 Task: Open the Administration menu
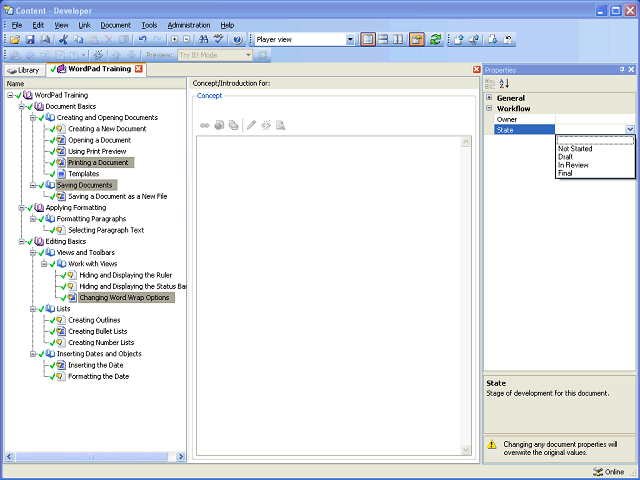pyautogui.click(x=189, y=25)
